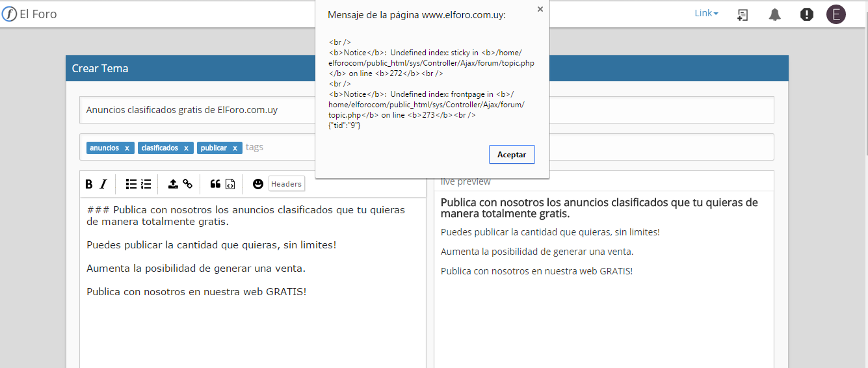Click the live preview label
This screenshot has width=868, height=368.
466,181
